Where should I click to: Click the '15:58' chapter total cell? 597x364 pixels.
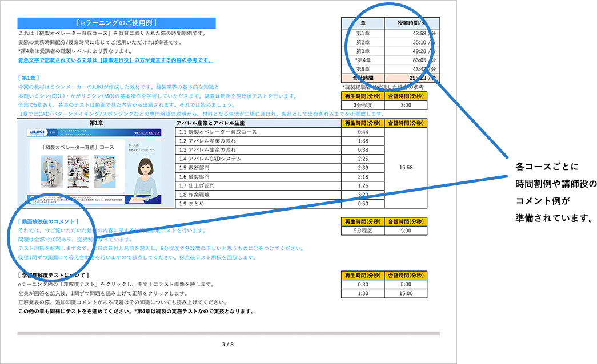point(406,168)
